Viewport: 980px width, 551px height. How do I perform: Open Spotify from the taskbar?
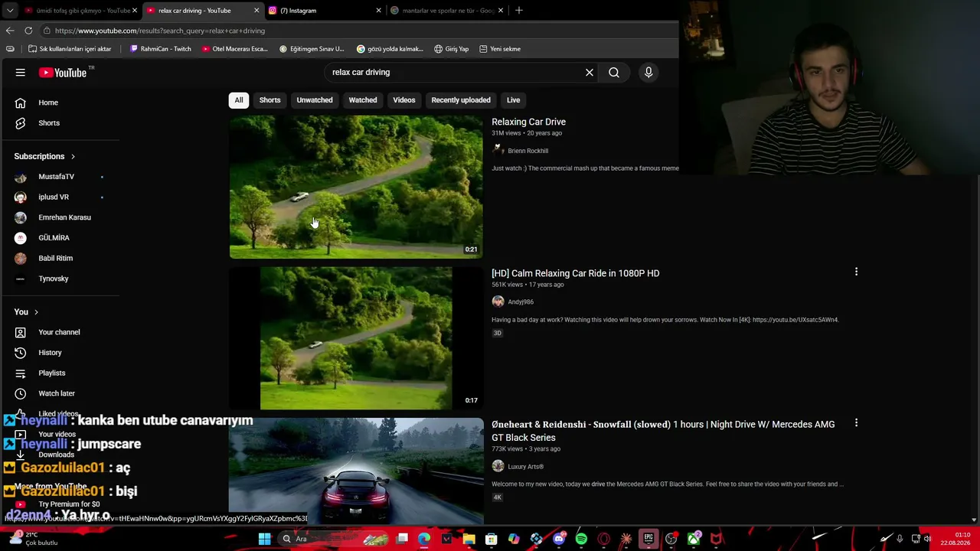(581, 539)
